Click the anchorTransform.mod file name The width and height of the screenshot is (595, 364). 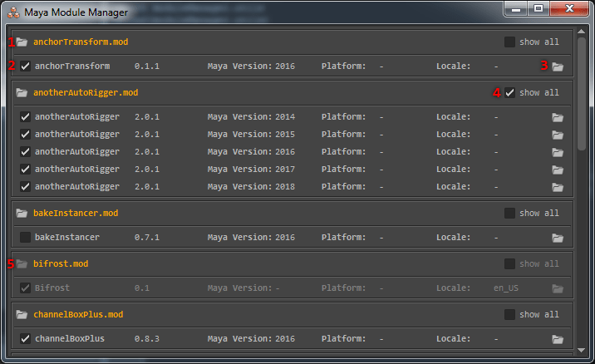tap(81, 42)
